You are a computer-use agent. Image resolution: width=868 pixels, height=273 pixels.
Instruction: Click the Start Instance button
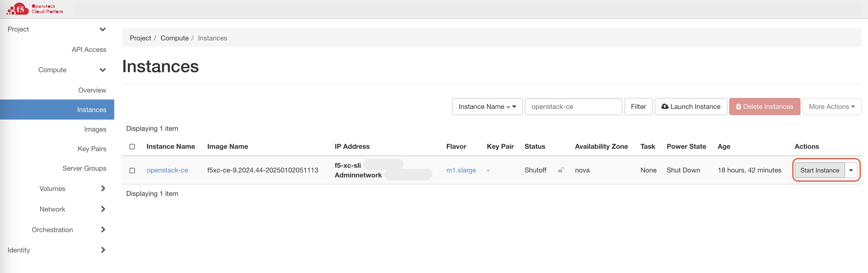(x=820, y=170)
